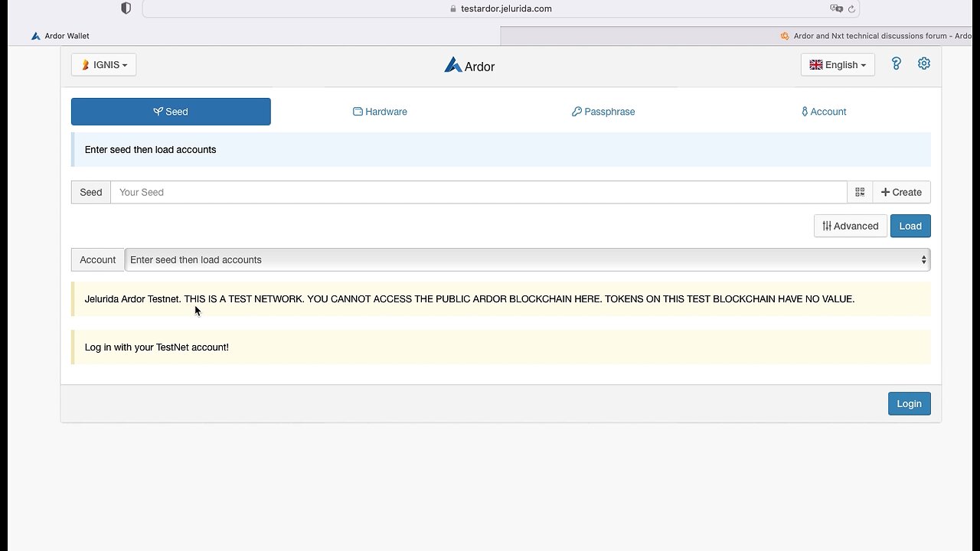
Task: Click the Seed label beside input
Action: click(x=91, y=192)
